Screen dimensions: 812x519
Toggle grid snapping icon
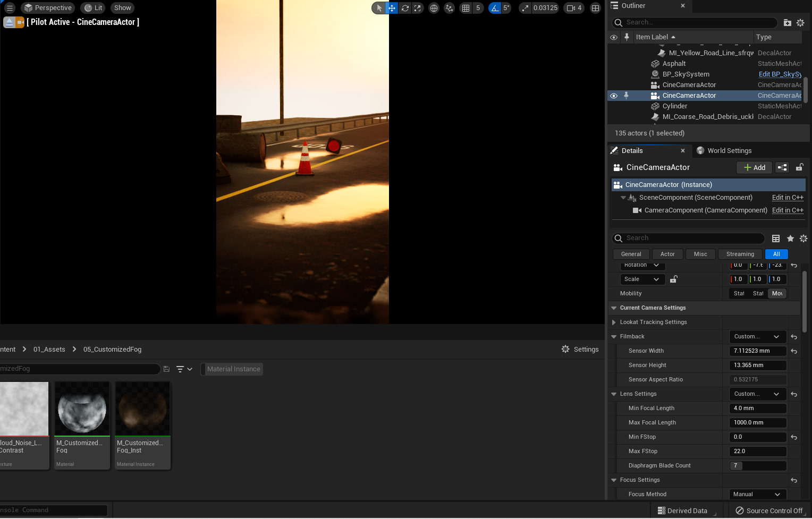[x=466, y=8]
